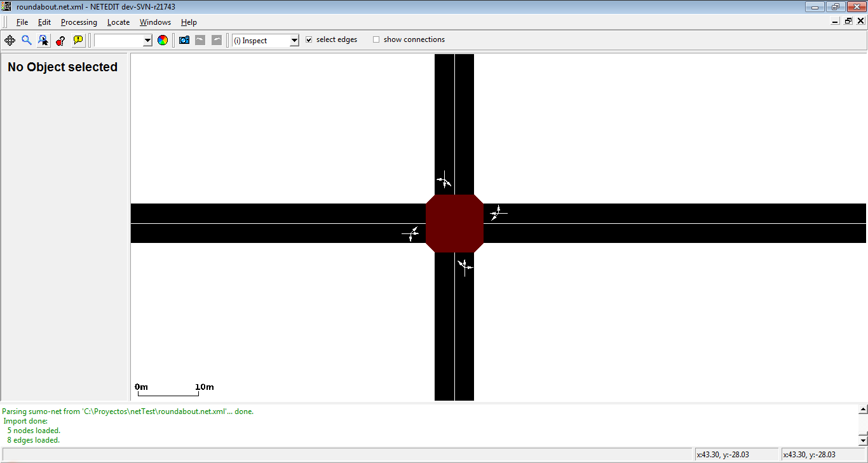Uncheck the select edges checkbox
This screenshot has width=868, height=463.
pos(309,39)
